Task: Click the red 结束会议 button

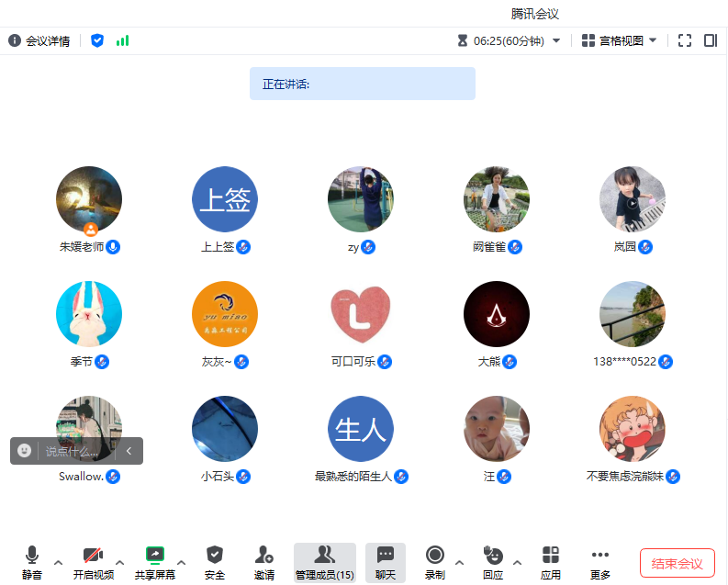Action: point(677,563)
